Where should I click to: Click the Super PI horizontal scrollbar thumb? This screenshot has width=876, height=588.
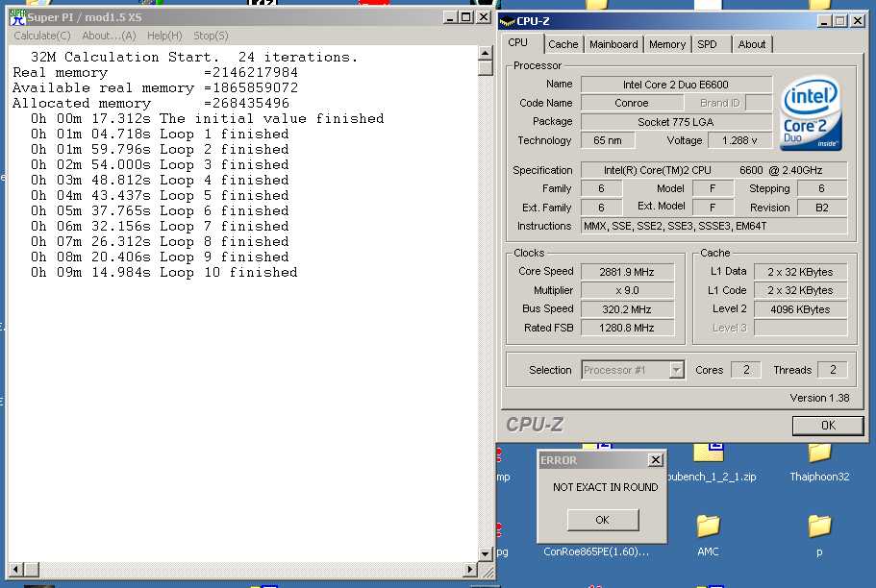[32, 570]
